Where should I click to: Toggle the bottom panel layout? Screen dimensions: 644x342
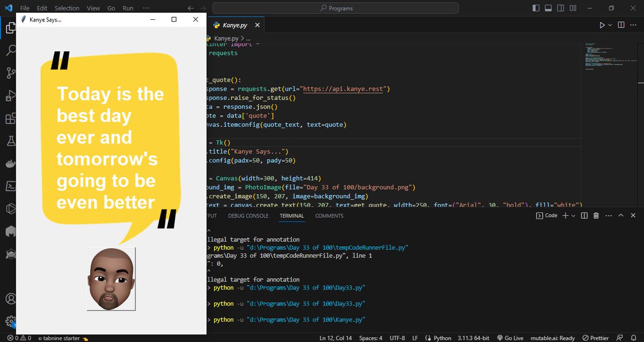tap(548, 8)
